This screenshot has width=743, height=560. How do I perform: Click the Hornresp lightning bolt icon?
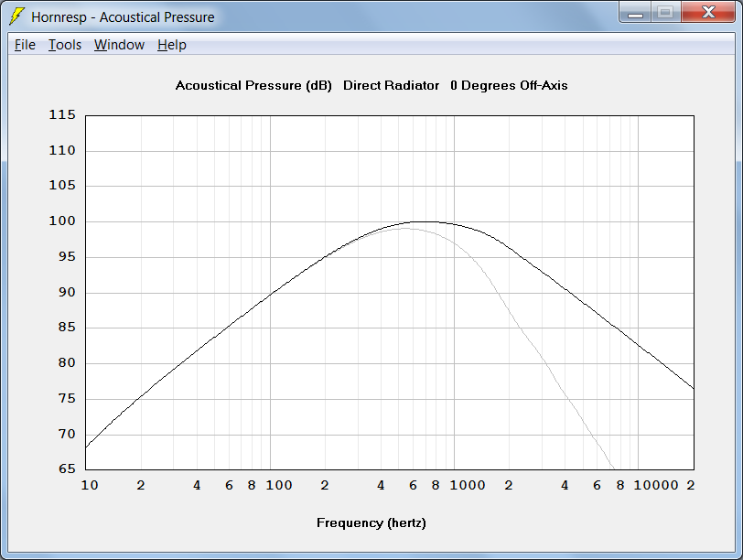[x=16, y=16]
